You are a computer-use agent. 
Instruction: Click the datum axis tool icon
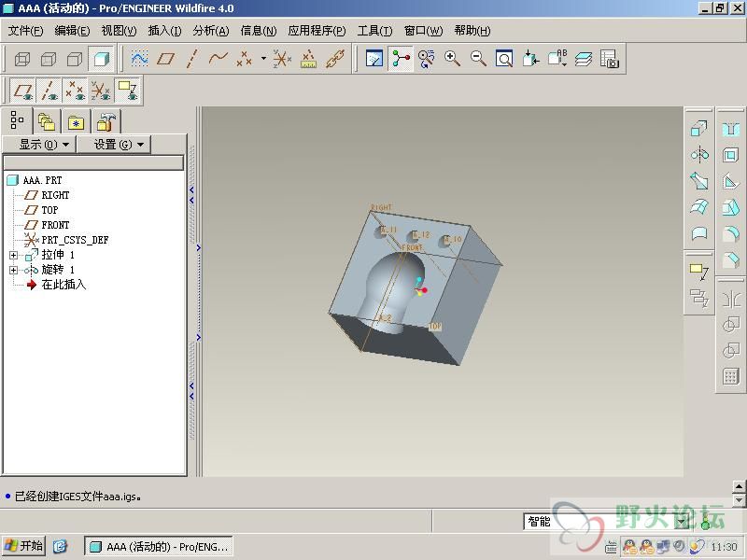tap(192, 59)
